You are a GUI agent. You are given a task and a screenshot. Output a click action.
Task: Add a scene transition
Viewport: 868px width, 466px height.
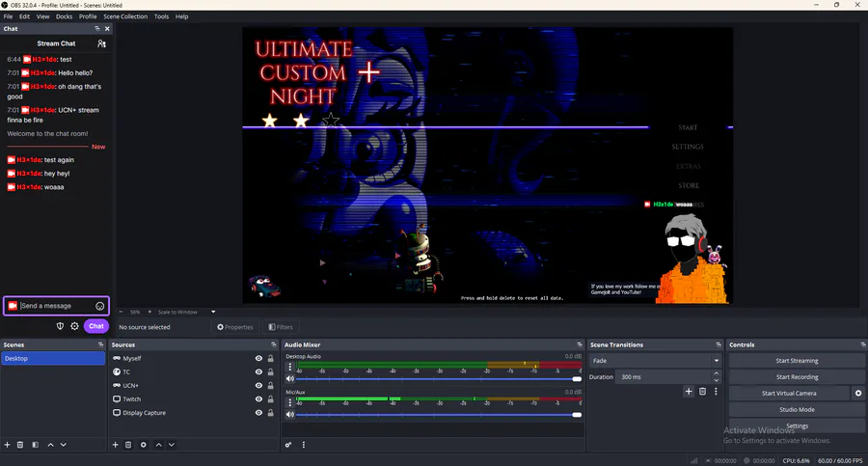pos(689,391)
